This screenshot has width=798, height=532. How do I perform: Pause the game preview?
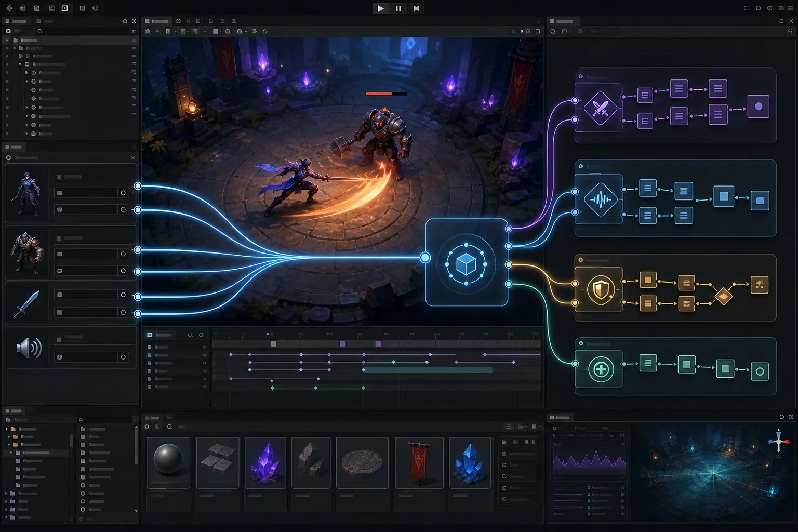pos(398,8)
